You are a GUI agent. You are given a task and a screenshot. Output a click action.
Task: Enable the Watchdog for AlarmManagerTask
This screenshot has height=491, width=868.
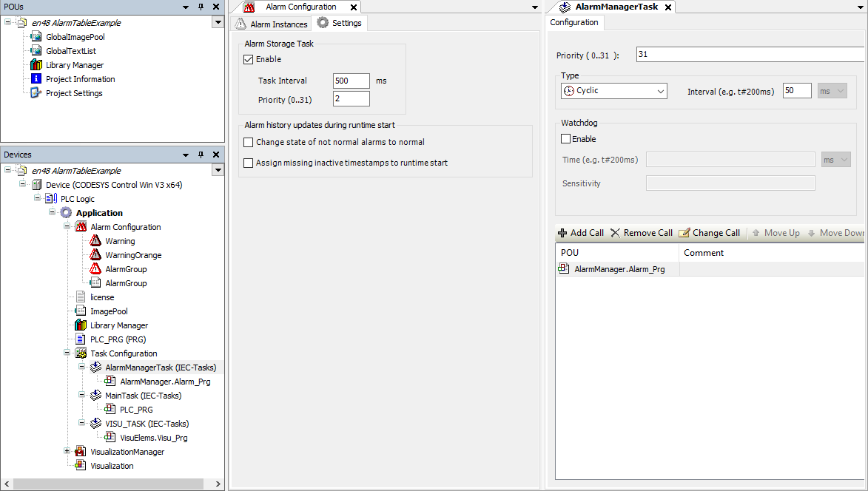[565, 138]
